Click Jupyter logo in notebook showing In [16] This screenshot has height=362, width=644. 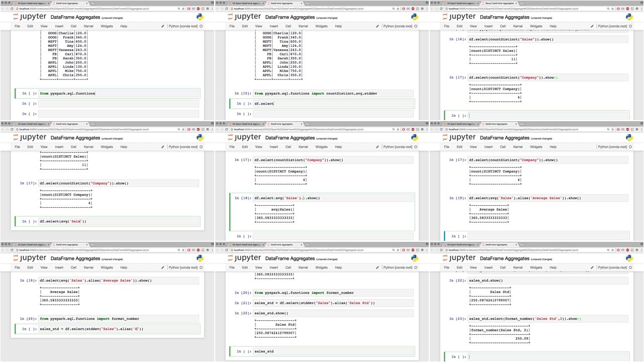point(458,17)
